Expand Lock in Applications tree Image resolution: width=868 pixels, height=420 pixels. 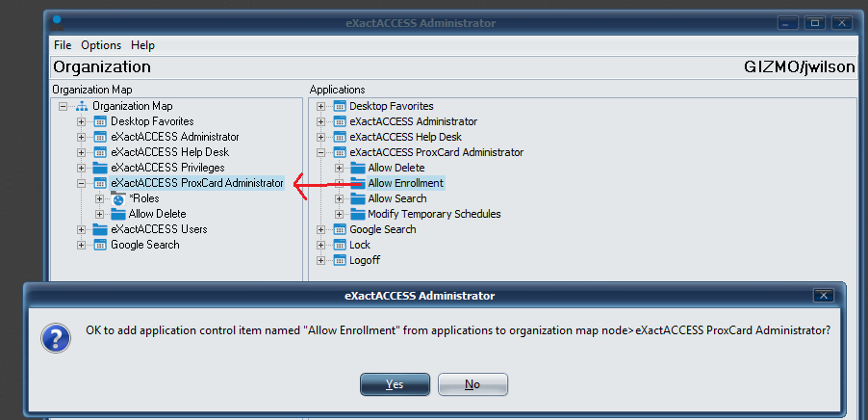click(320, 245)
